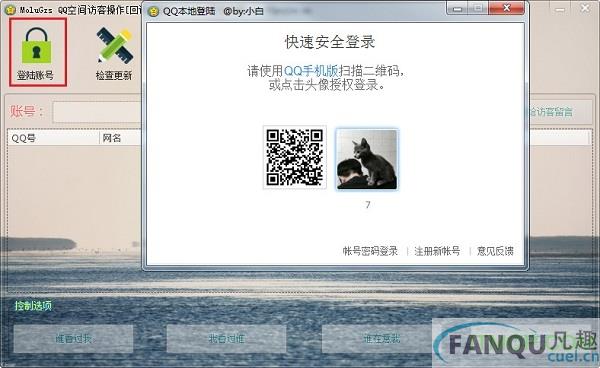Viewport: 600px width, 368px height.
Task: Click the first button under 控制选项
Action: click(73, 339)
